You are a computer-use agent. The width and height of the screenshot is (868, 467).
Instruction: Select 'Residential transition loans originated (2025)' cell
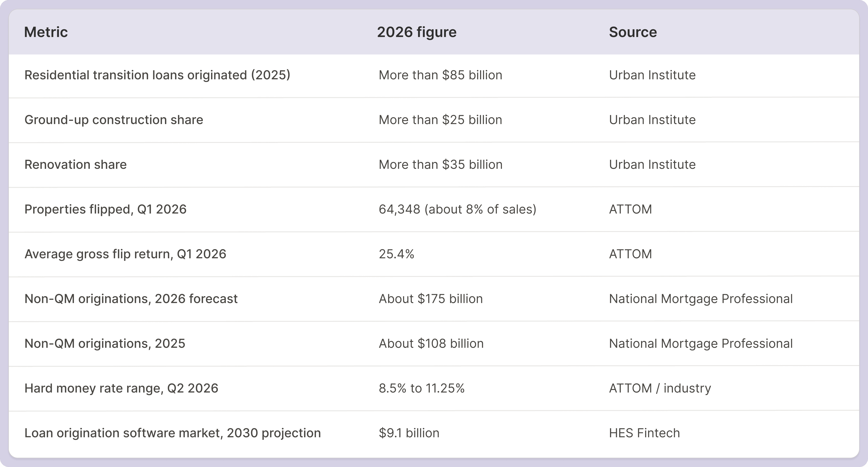tap(157, 75)
